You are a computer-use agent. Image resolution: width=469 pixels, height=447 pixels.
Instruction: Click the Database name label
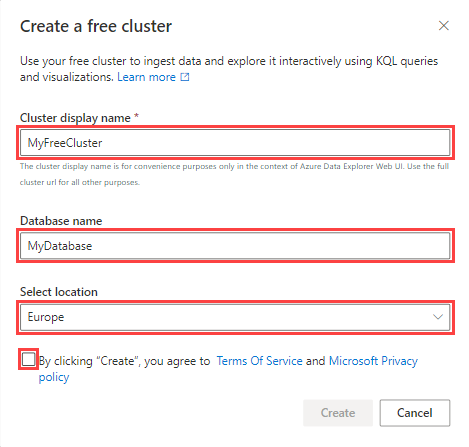click(61, 221)
